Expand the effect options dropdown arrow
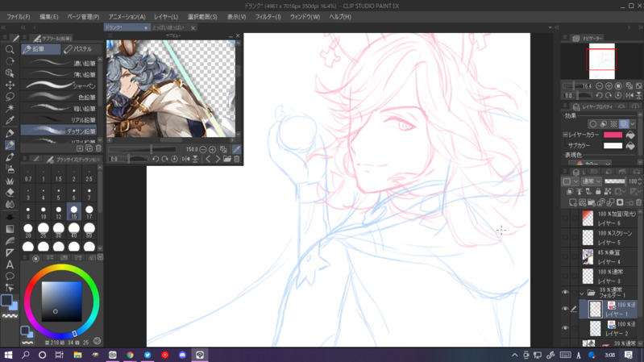 click(633, 123)
